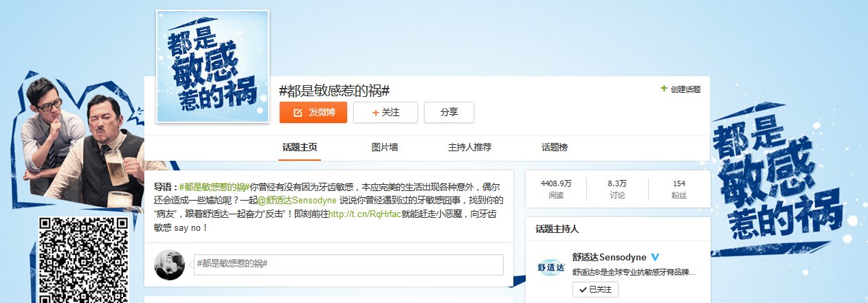Open the 主持人推荐 tab
Image resolution: width=868 pixels, height=303 pixels.
(469, 147)
